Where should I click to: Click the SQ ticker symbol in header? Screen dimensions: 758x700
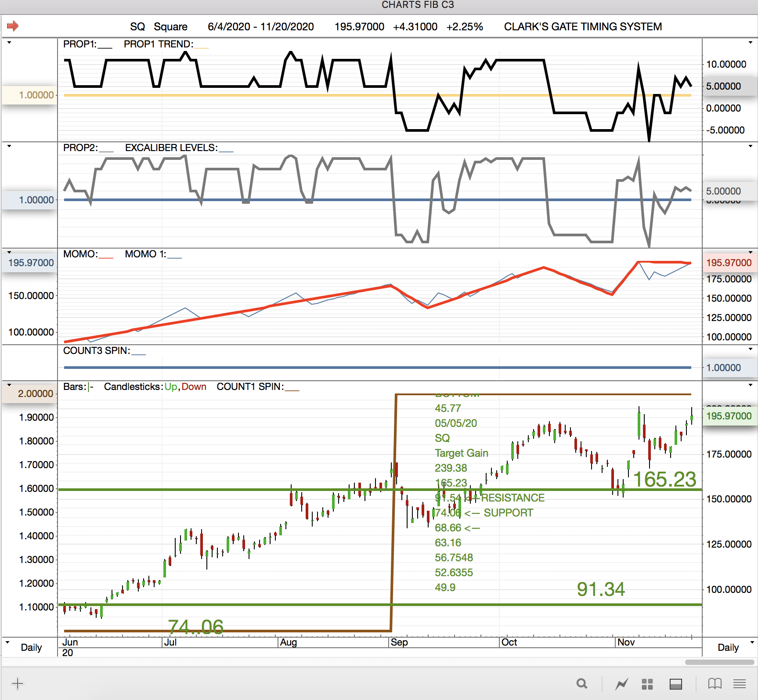pos(137,27)
